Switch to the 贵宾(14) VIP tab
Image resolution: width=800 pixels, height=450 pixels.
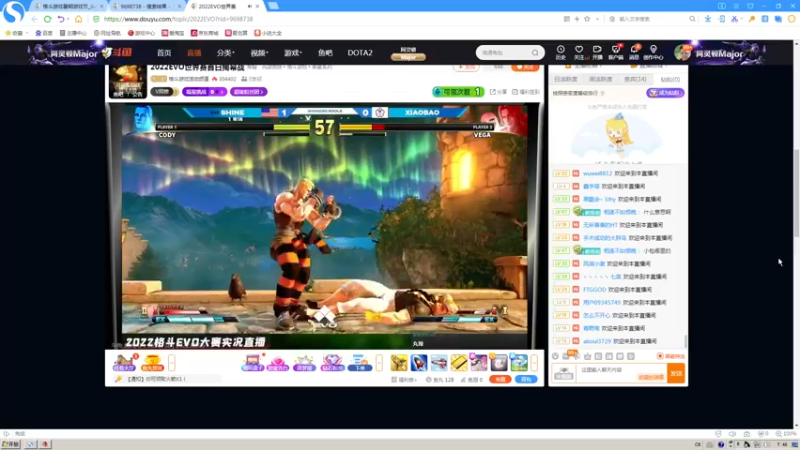click(635, 79)
